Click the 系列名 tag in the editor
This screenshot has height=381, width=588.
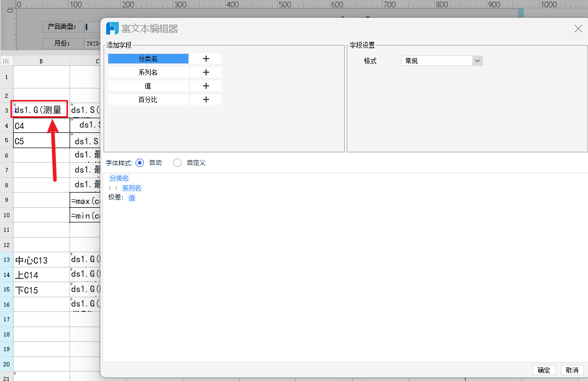click(132, 188)
